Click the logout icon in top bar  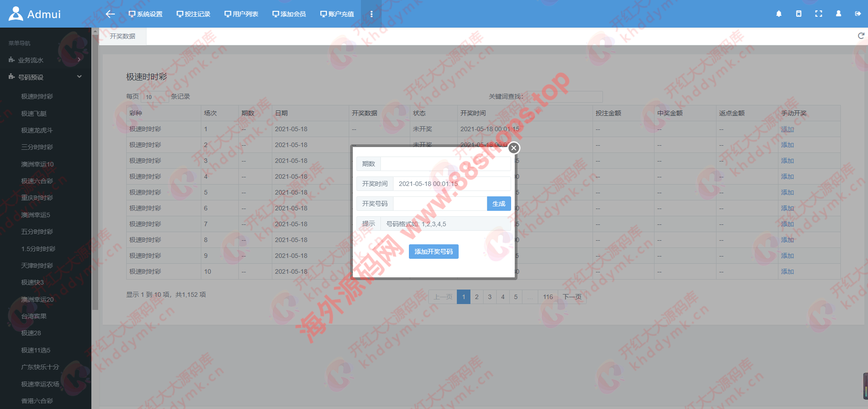click(x=858, y=14)
